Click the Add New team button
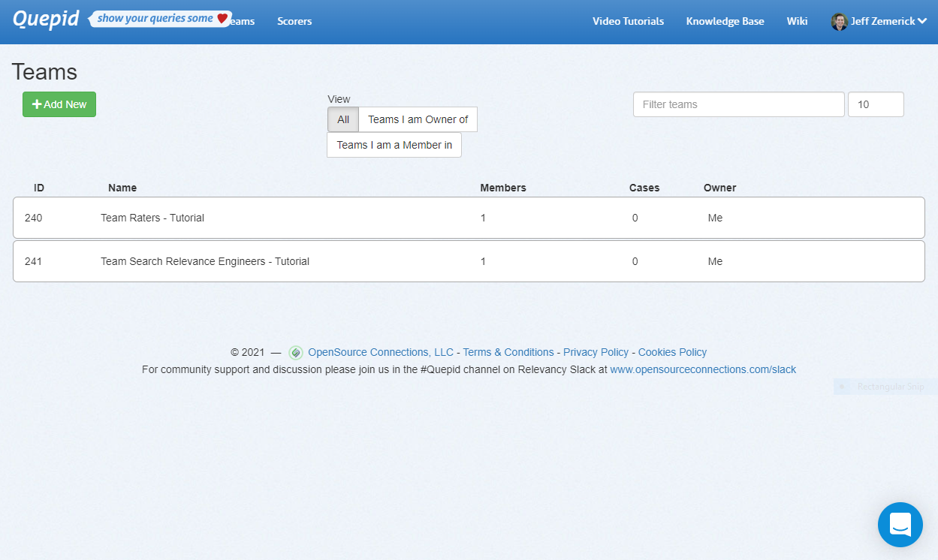938x560 pixels. click(x=59, y=104)
